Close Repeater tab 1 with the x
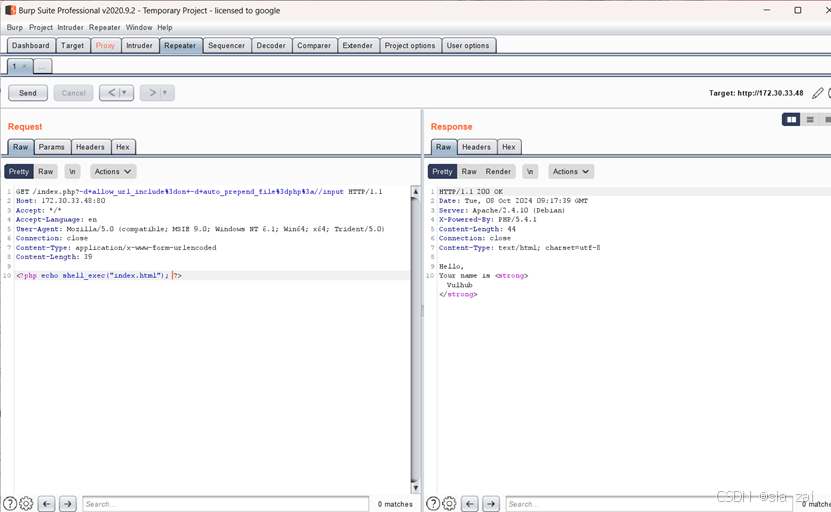831x512 pixels. [x=24, y=66]
